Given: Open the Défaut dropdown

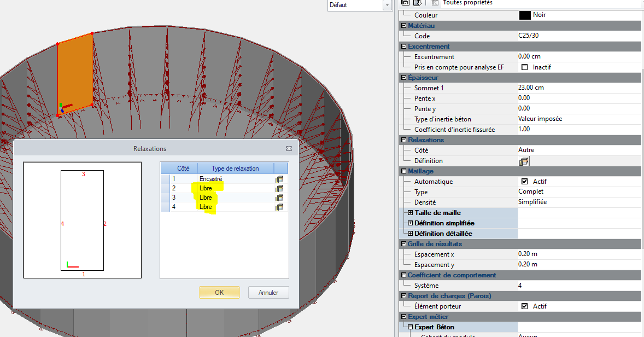Looking at the screenshot, I should [x=387, y=5].
